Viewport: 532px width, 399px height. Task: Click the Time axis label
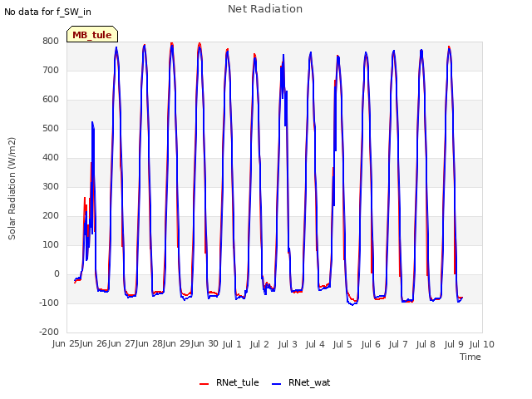(470, 357)
